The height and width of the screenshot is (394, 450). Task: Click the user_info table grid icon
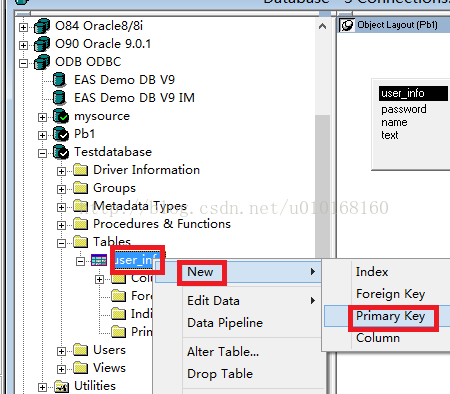(99, 260)
